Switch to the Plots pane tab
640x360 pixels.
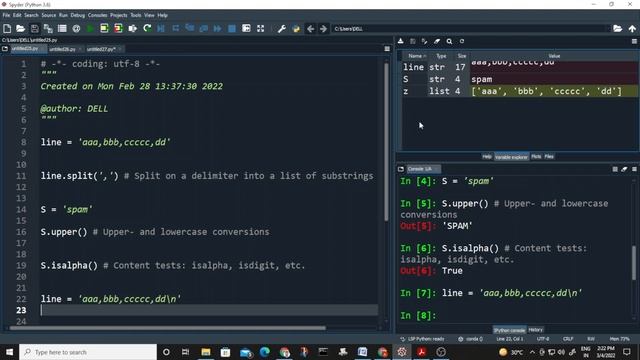[536, 157]
